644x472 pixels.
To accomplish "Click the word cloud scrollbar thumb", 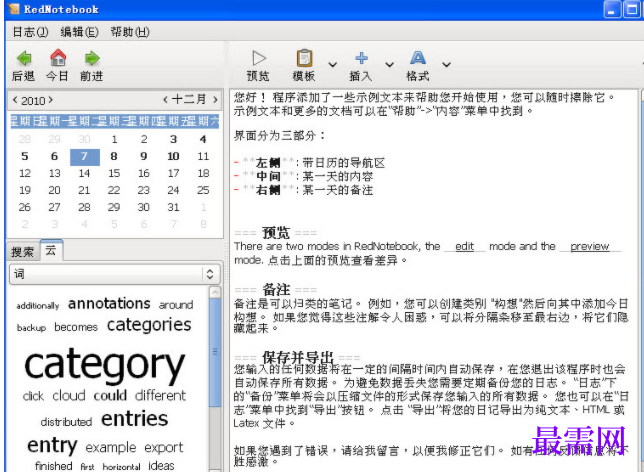I will [214, 352].
